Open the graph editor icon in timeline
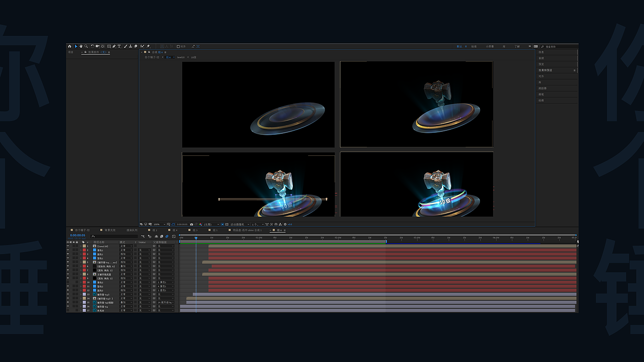The width and height of the screenshot is (644, 362). point(174,236)
